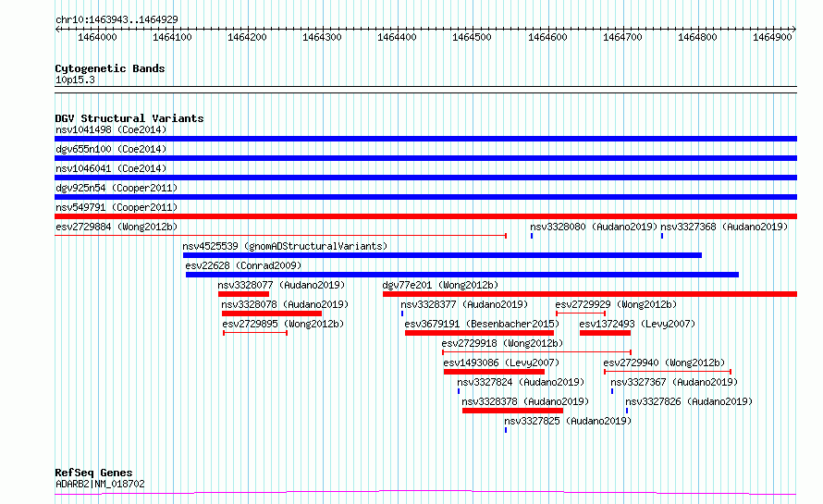The image size is (823, 504).
Task: Click the DGV Structural Variants track heading
Action: (129, 118)
